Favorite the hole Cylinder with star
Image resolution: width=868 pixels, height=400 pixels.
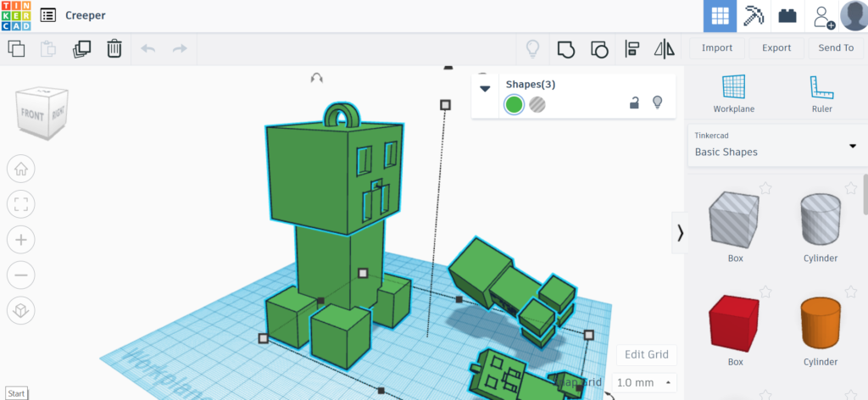click(851, 188)
